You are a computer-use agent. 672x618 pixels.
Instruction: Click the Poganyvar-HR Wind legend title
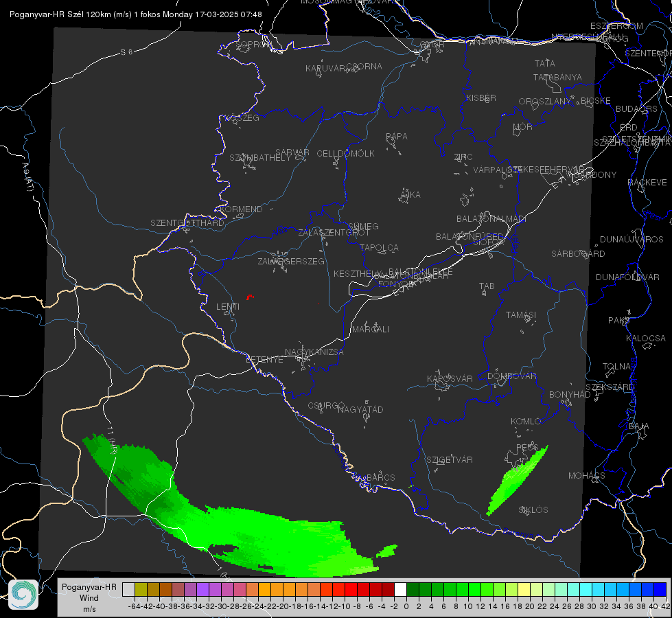(89, 597)
